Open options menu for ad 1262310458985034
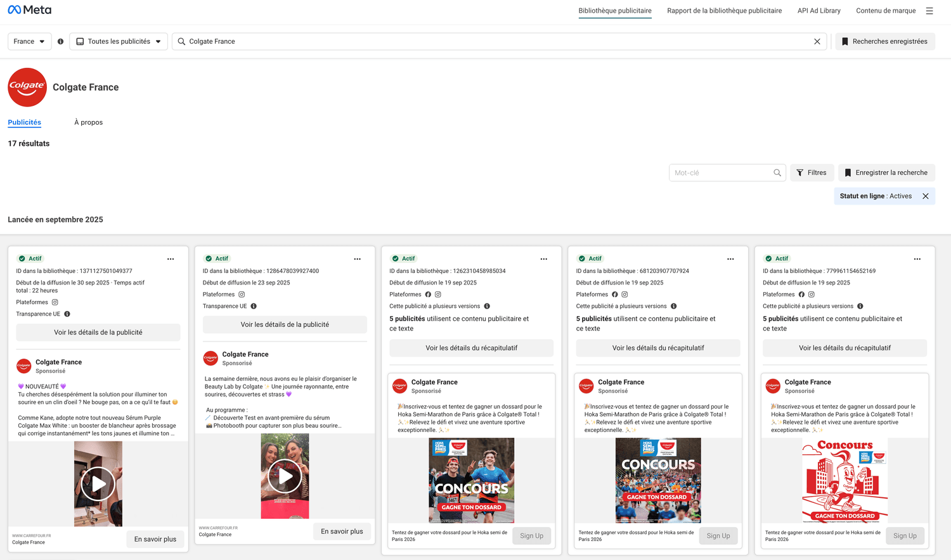Image resolution: width=951 pixels, height=560 pixels. 544,259
